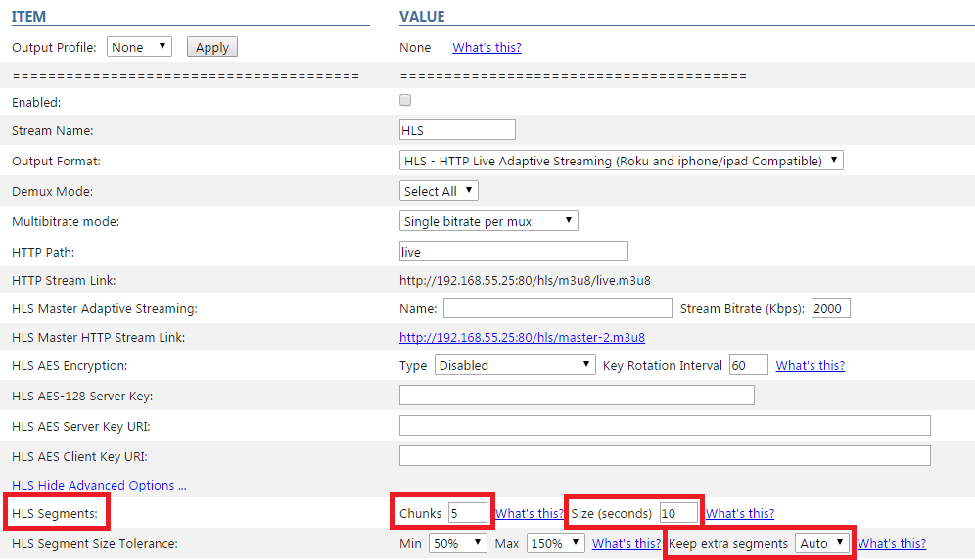Expand the Multibitrate mode dropdown
The width and height of the screenshot is (975, 560).
[x=488, y=221]
